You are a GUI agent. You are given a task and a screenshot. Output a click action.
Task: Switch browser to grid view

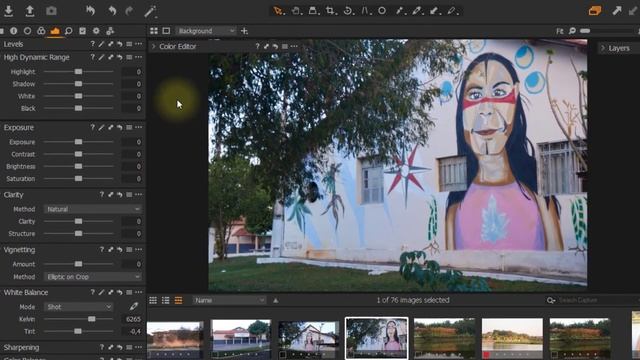153,300
